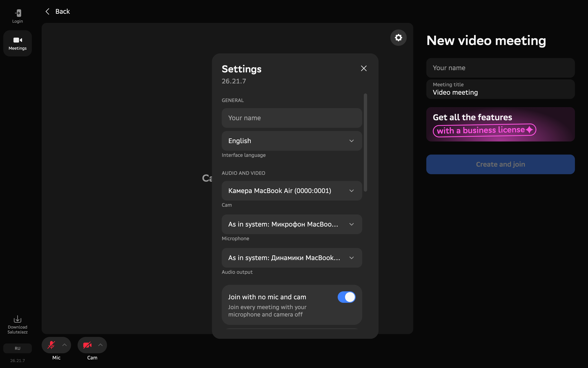
Task: Open the Камера MacBook Air camera dropdown
Action: coord(292,191)
